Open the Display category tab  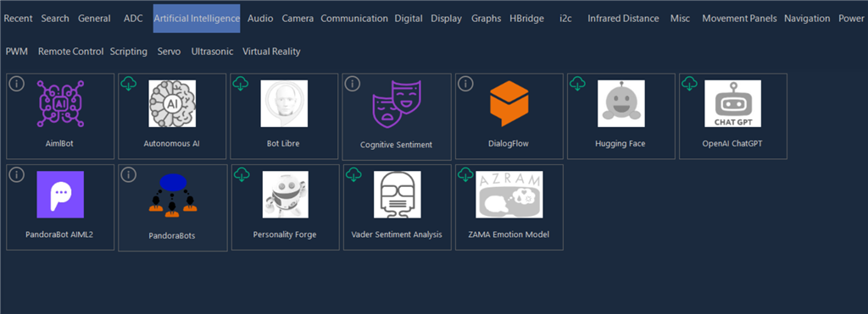(446, 19)
